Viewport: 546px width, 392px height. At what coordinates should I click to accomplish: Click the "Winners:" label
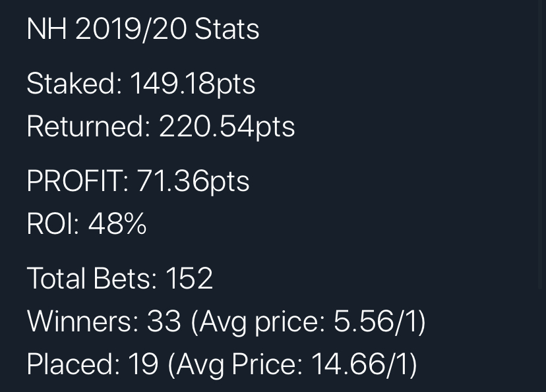[82, 321]
